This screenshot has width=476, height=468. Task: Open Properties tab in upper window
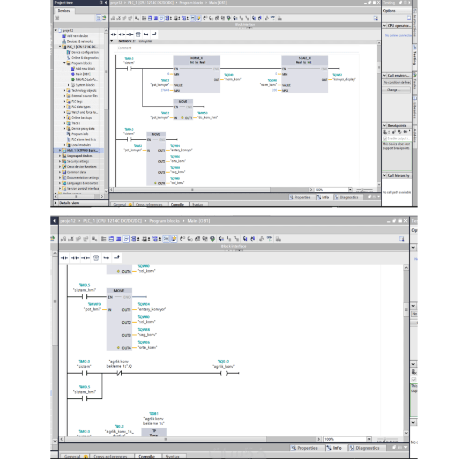coord(300,197)
